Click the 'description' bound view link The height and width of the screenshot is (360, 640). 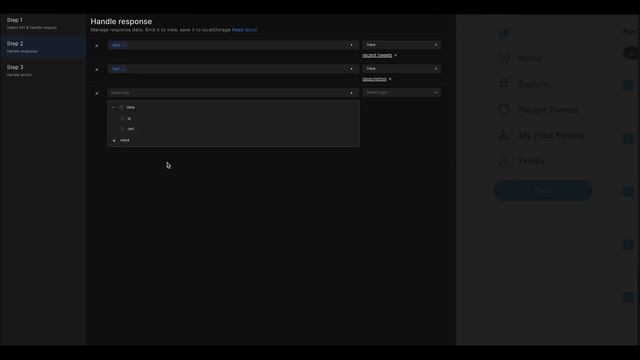pos(374,79)
